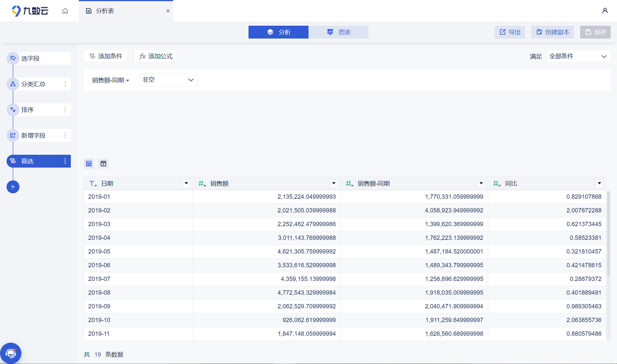
Task: Expand the 非空 condition dropdown
Action: coord(168,80)
